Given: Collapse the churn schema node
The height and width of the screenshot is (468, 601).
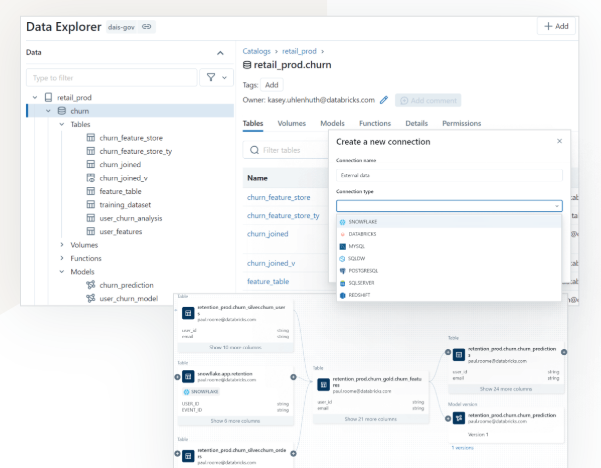Looking at the screenshot, I should [48, 111].
